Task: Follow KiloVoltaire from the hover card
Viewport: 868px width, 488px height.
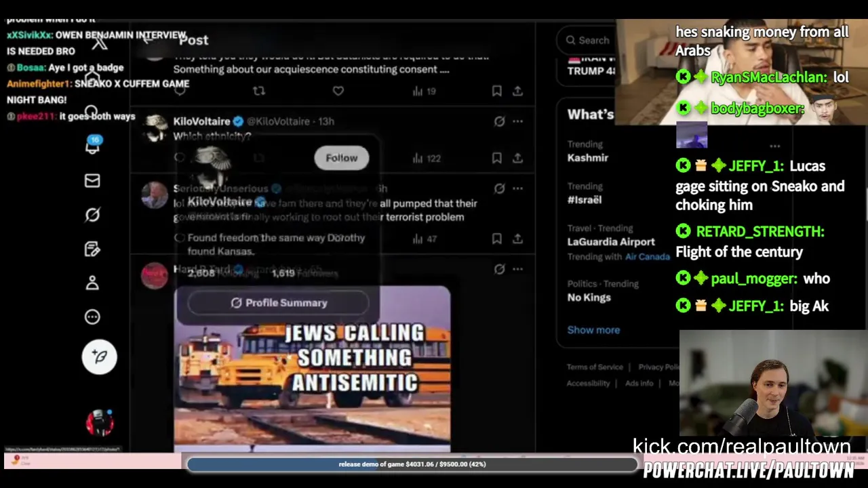Action: [341, 158]
